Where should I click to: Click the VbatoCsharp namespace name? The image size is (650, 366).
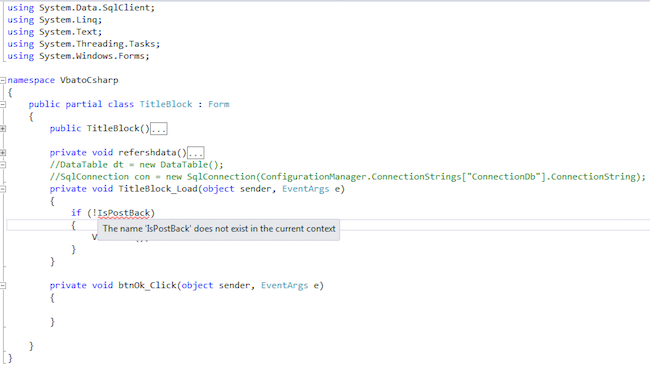tap(89, 80)
